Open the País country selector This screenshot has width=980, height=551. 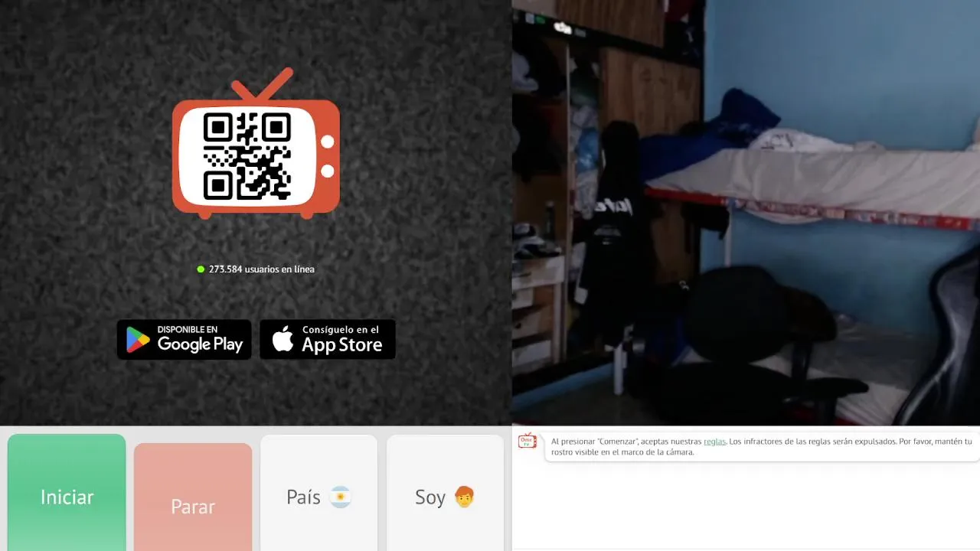point(319,493)
